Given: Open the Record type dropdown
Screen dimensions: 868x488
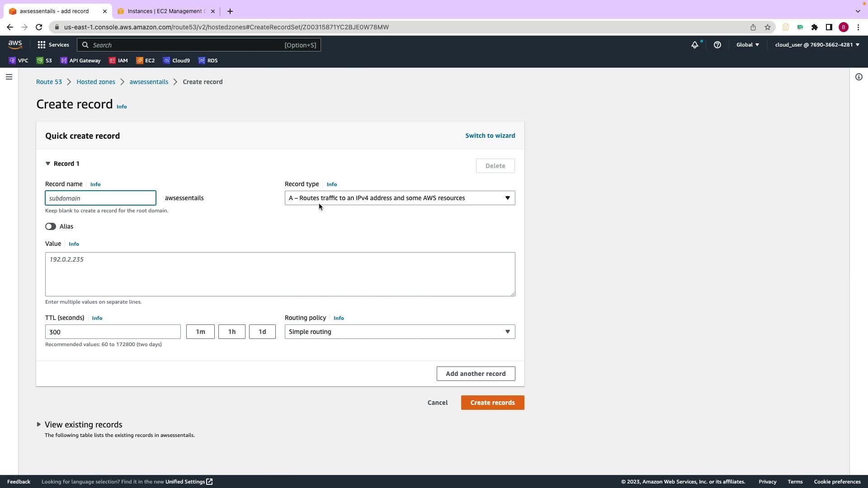Looking at the screenshot, I should (400, 198).
